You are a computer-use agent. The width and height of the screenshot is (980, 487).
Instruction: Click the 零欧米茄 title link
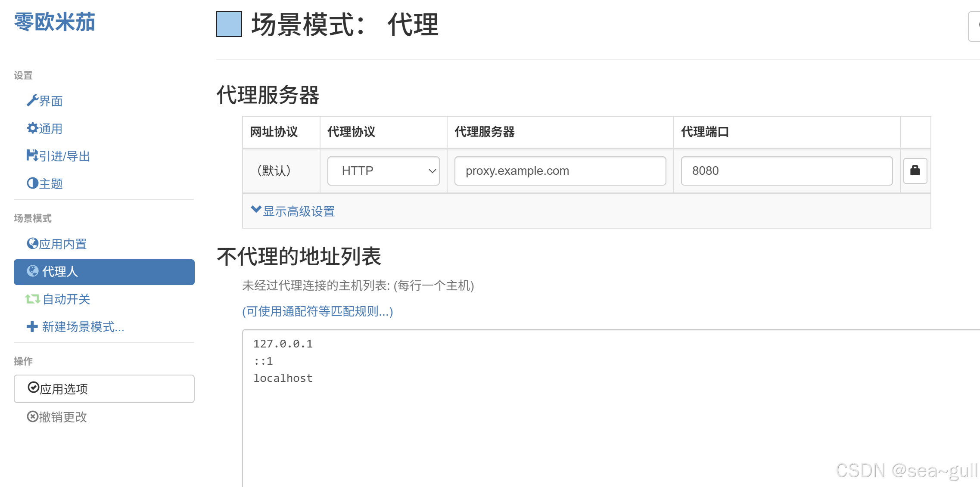pos(55,22)
